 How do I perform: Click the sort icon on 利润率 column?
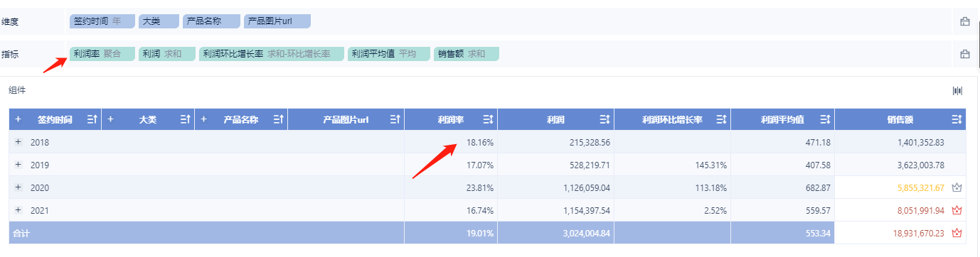click(488, 119)
